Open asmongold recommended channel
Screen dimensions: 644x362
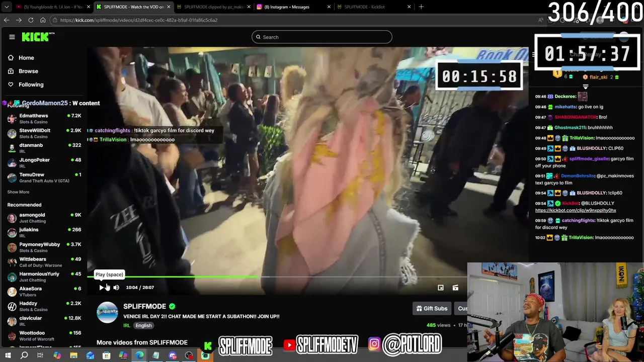tap(44, 218)
